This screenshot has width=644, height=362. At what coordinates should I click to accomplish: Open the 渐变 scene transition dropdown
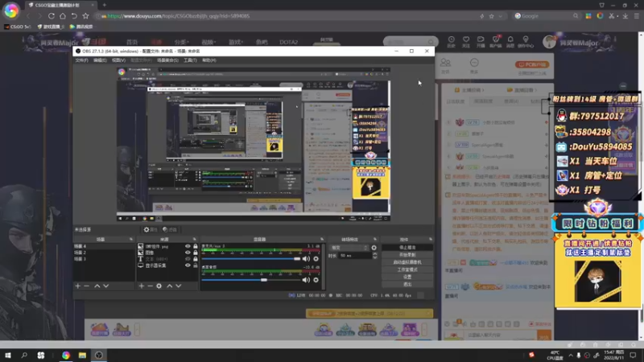coord(349,248)
